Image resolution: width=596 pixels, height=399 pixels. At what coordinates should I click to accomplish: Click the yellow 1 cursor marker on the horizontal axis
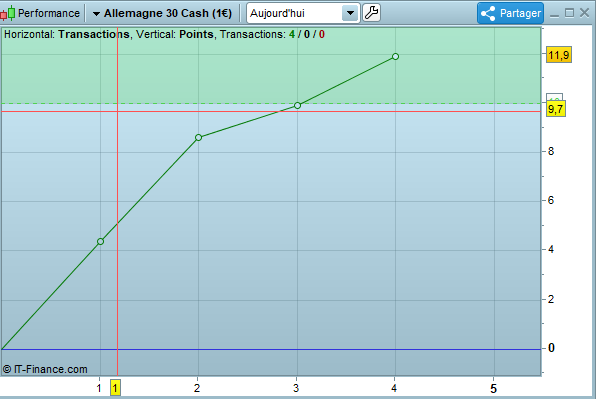click(115, 388)
